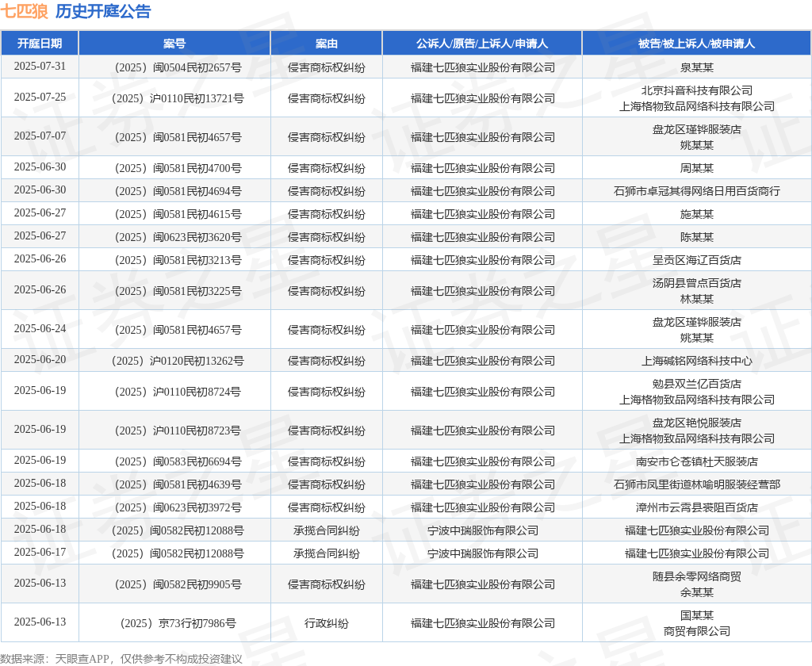Click 宁波中瑞服饰有限公司 in the 2025-06-17 row
This screenshot has width=812, height=666.
(483, 553)
